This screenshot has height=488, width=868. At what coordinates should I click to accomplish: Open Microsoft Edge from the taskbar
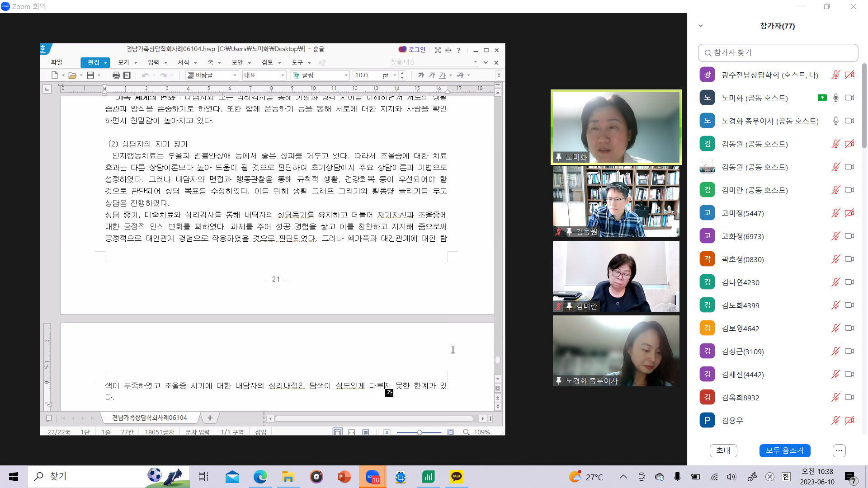(x=260, y=476)
